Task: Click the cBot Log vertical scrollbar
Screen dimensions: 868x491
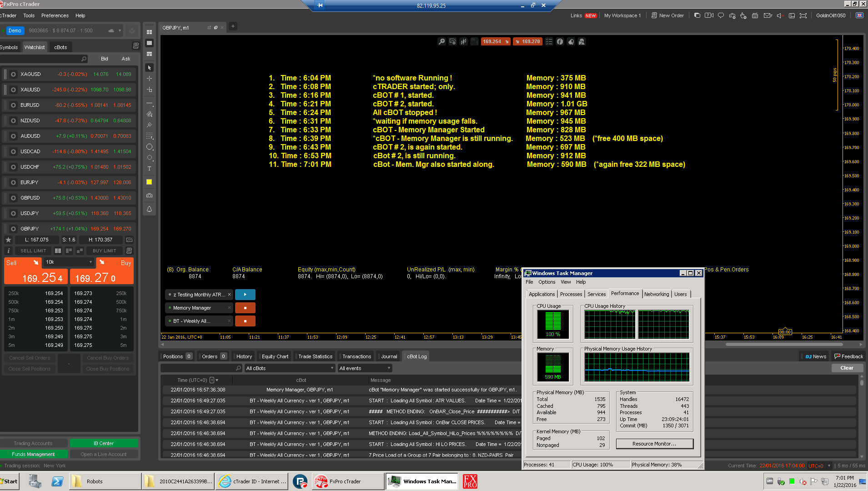Action: point(861,382)
